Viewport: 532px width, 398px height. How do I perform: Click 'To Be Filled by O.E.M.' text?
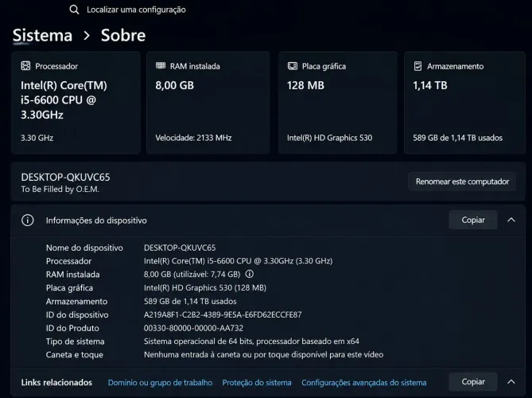pos(60,189)
